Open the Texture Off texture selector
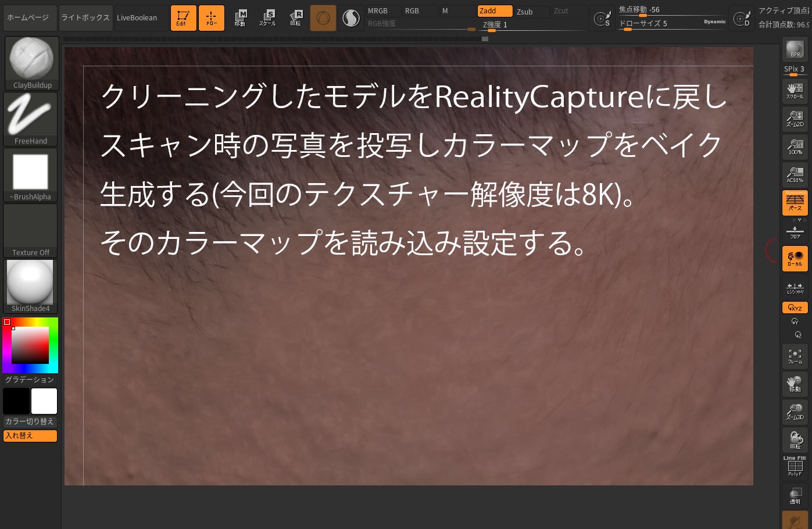Image resolution: width=812 pixels, height=529 pixels. click(x=30, y=230)
